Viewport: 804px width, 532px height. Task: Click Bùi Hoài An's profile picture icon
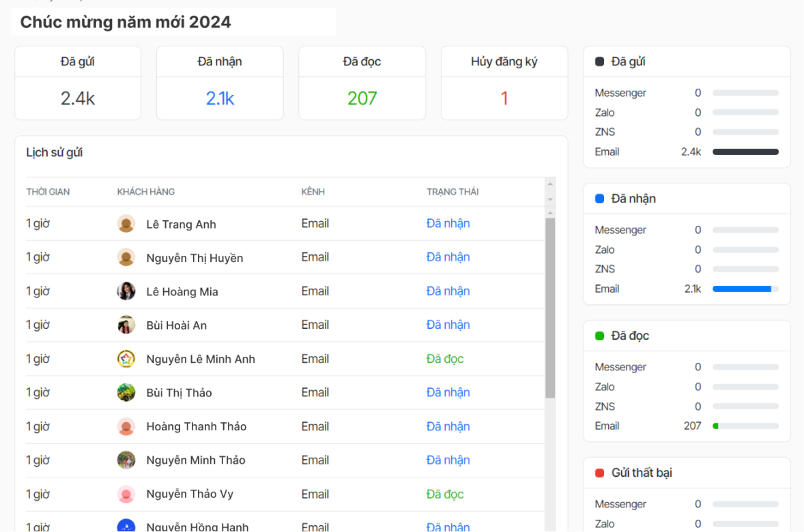point(126,325)
